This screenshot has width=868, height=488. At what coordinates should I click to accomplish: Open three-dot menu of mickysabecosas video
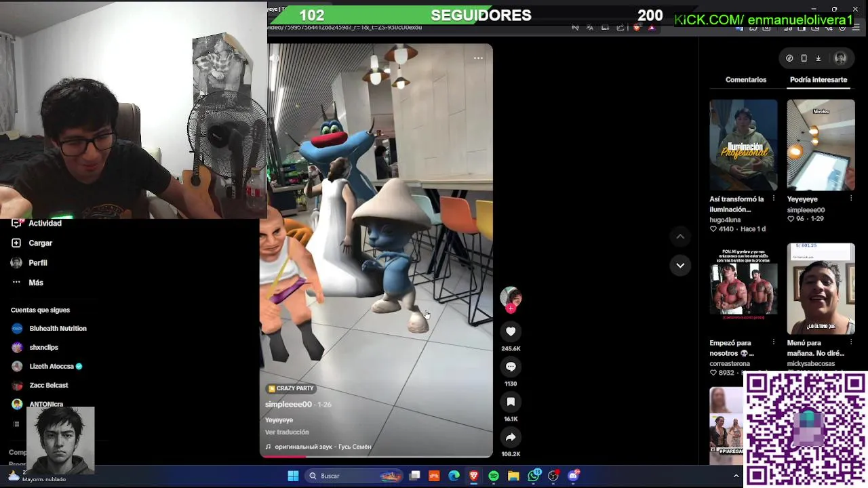[x=851, y=342]
